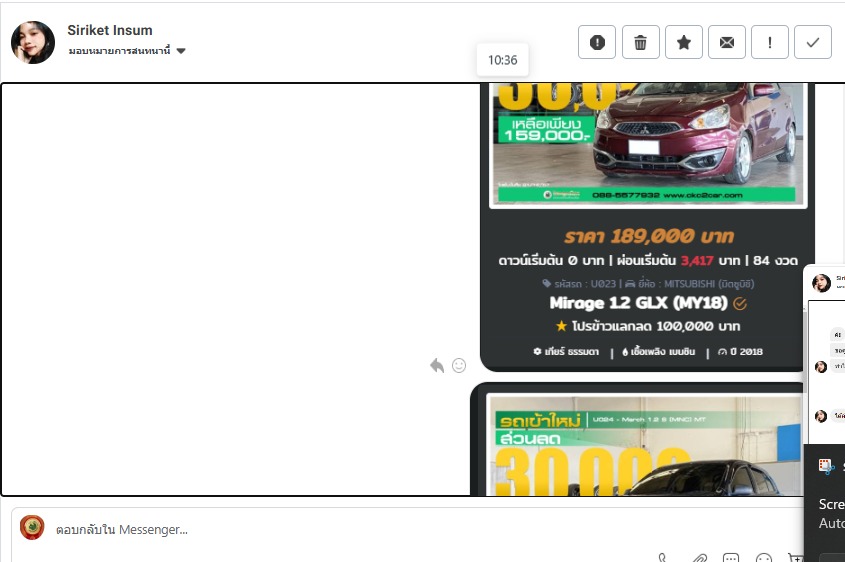This screenshot has width=845, height=562.
Task: Open the assign conversation dropdown arrow
Action: click(x=181, y=51)
